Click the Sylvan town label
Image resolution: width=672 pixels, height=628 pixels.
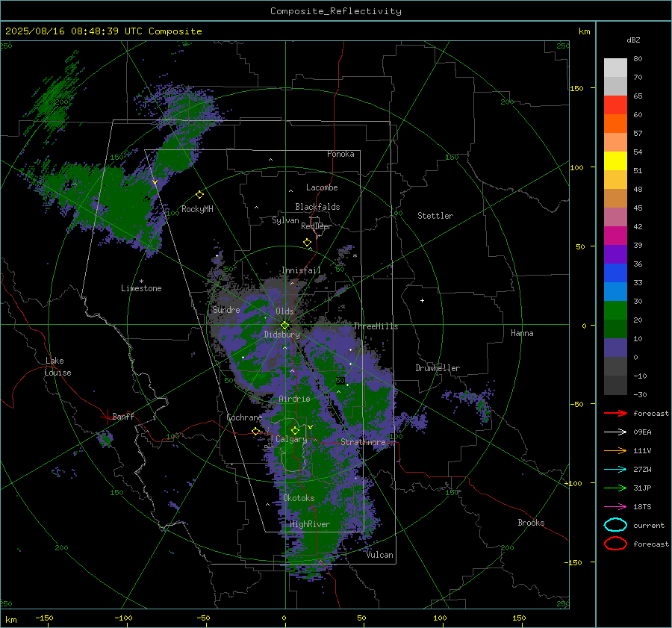285,220
